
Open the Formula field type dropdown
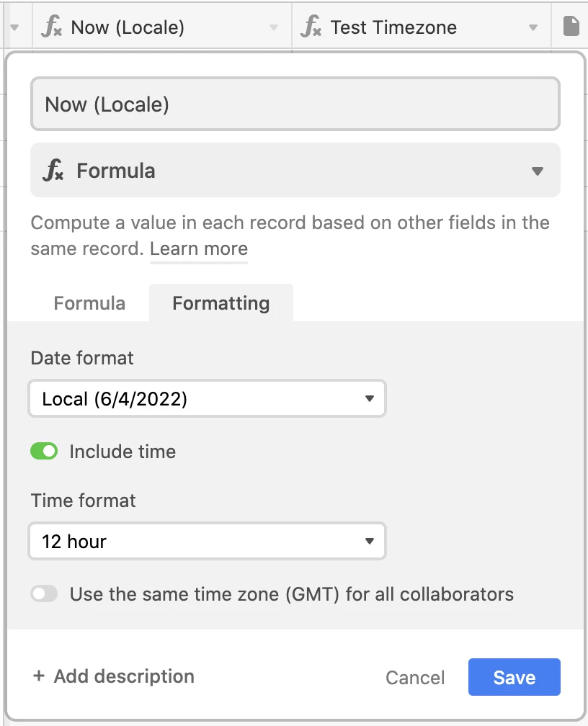pos(295,170)
